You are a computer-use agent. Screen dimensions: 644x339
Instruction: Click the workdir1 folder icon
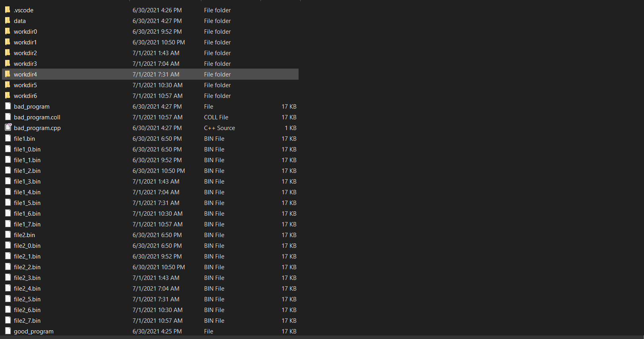(x=8, y=42)
